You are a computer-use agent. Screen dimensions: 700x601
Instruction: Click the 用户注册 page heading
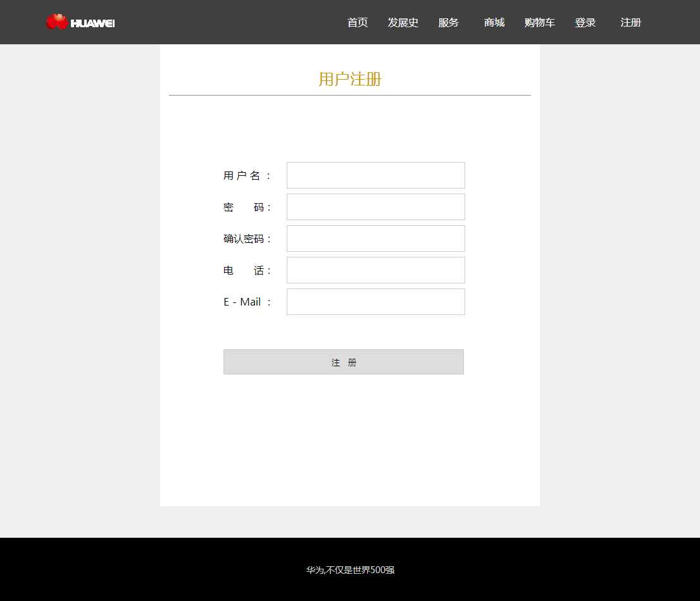[350, 79]
